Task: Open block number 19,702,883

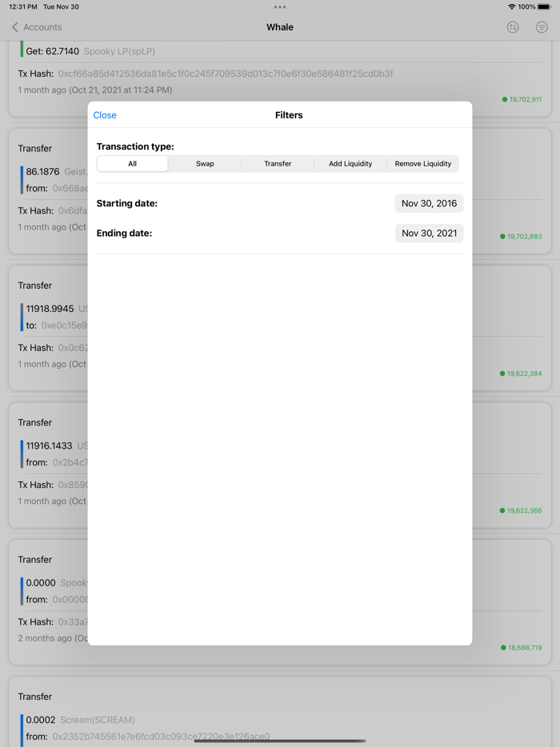Action: [x=521, y=236]
